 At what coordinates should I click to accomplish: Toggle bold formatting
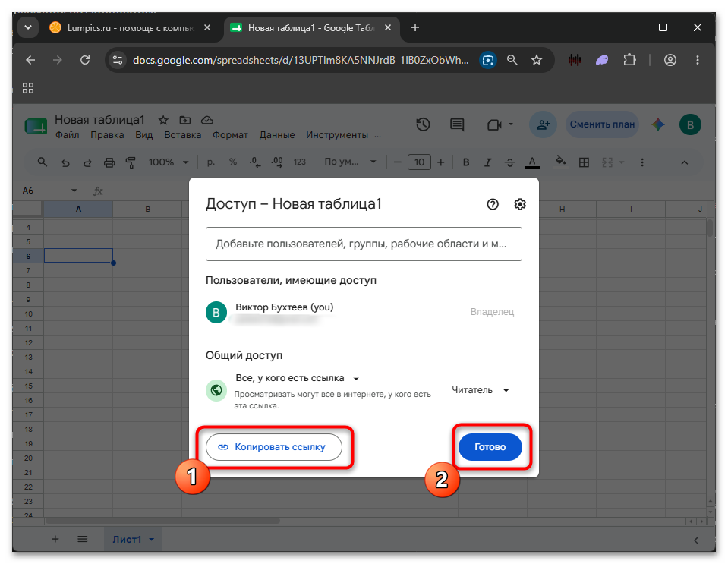pyautogui.click(x=466, y=162)
